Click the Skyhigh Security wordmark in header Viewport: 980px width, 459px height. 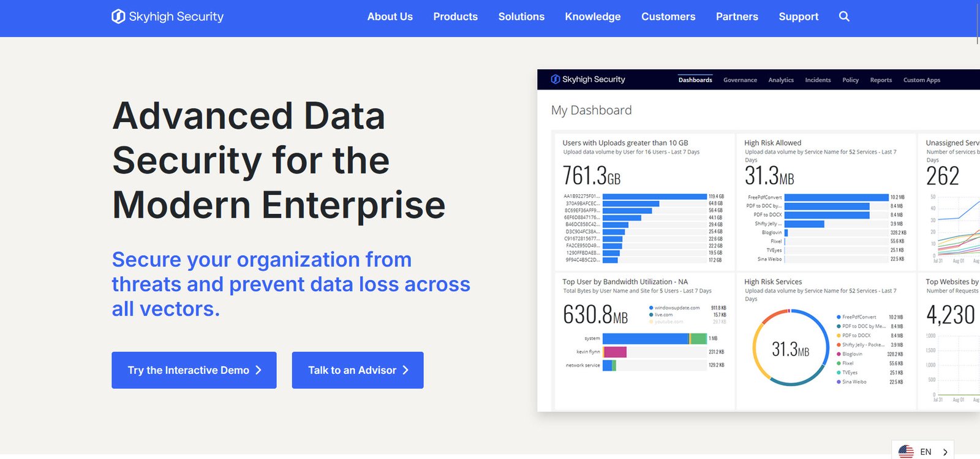tap(176, 17)
